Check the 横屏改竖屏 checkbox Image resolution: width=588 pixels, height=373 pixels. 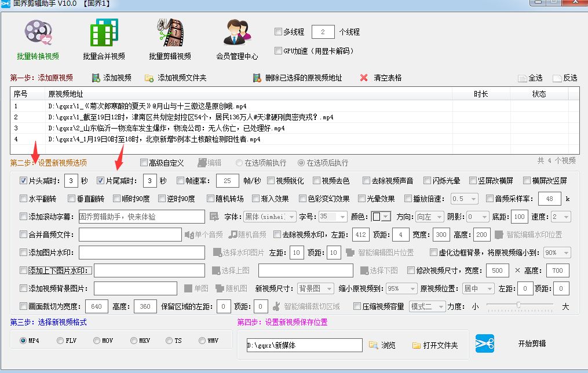pyautogui.click(x=527, y=180)
